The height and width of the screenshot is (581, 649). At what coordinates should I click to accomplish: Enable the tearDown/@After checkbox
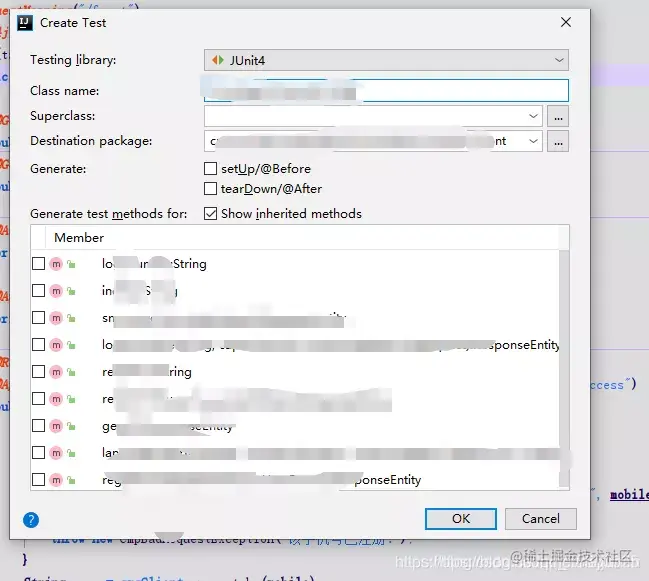click(x=210, y=189)
